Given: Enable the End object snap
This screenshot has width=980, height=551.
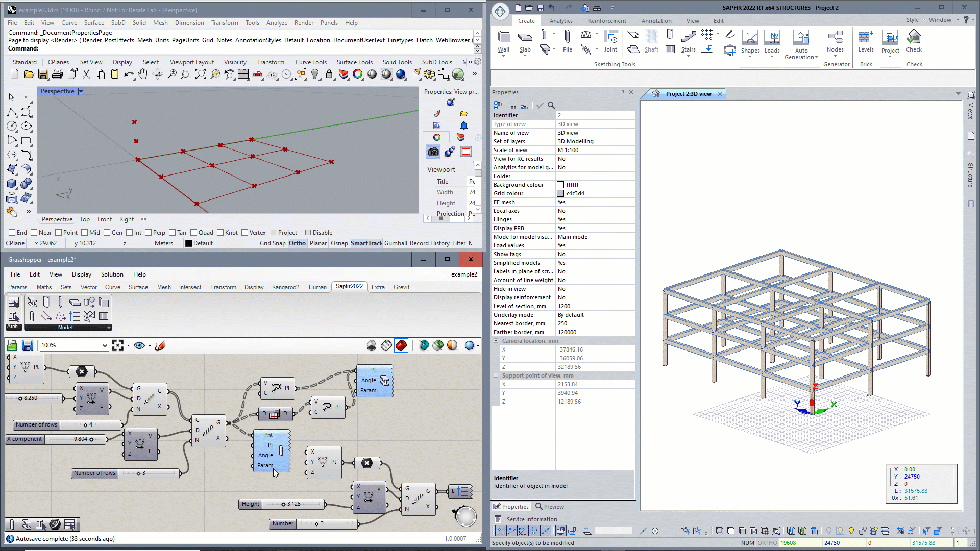Looking at the screenshot, I should point(13,232).
